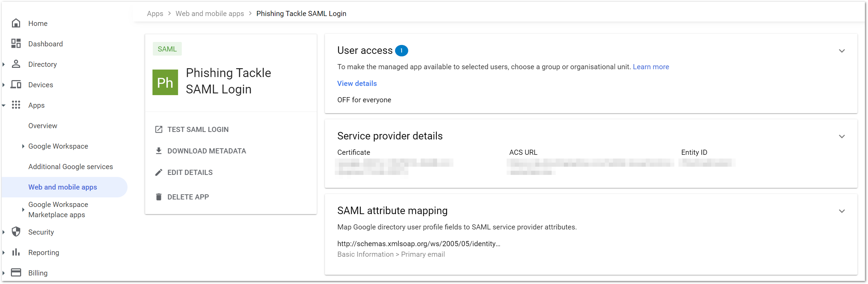Expand Google Workspace submenu arrow
868x284 pixels.
point(23,146)
